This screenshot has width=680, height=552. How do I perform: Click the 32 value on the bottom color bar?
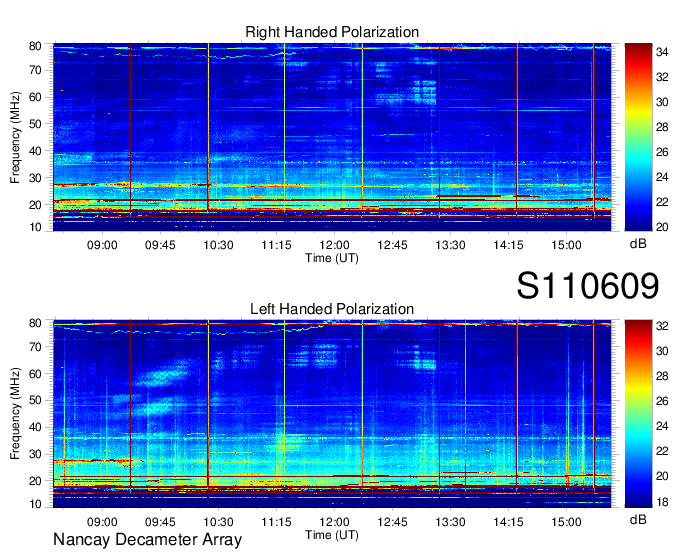(x=662, y=326)
